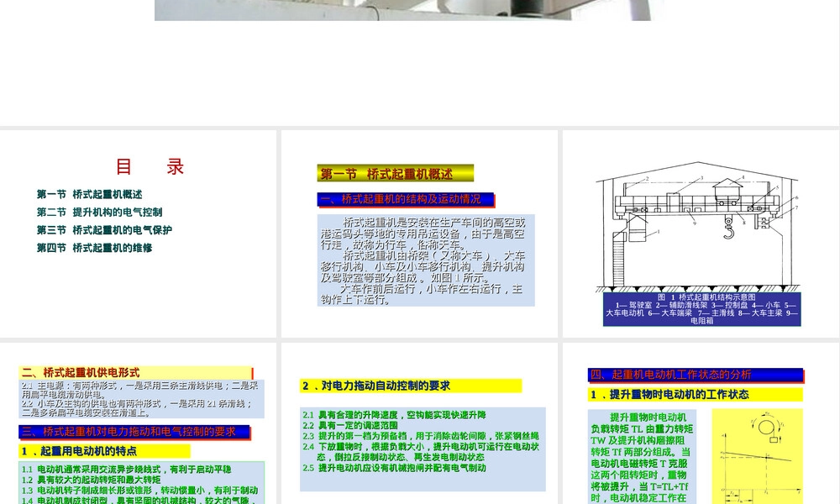Click the 1、起重用电动机的特点 heading
Viewport: 840px width, 504px height.
click(x=104, y=451)
